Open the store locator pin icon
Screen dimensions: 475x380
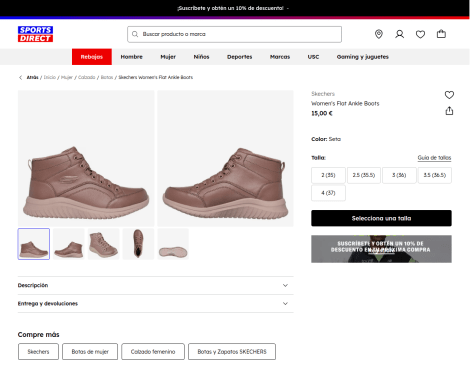click(379, 34)
